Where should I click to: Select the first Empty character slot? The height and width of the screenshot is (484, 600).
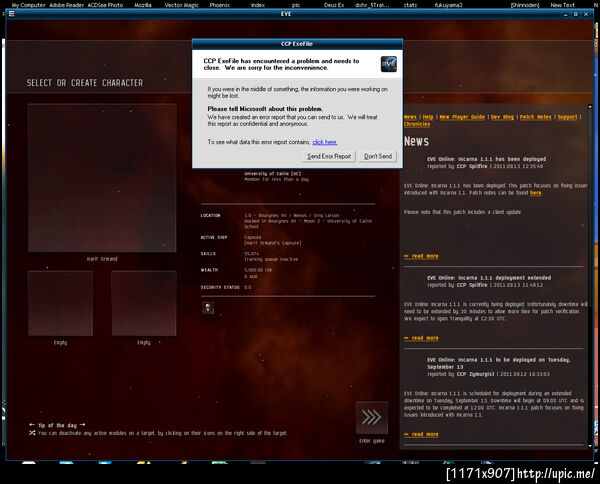point(60,303)
